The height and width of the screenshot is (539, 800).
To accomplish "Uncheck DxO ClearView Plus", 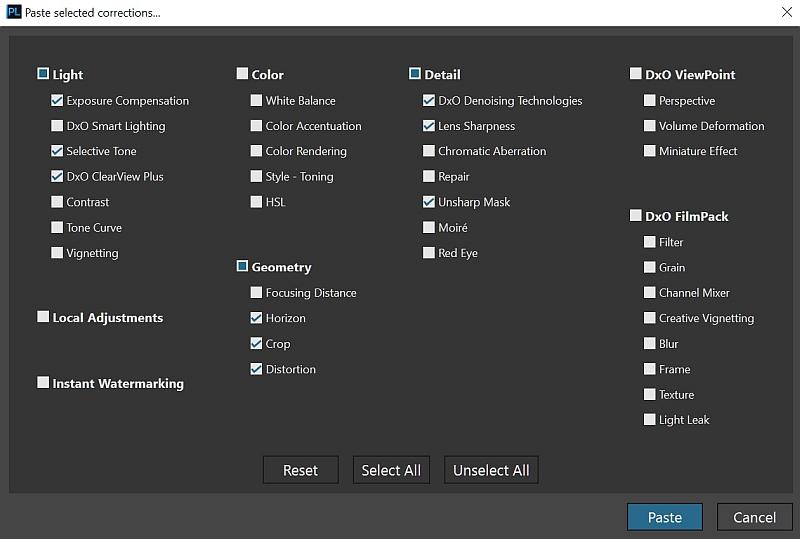I will click(57, 176).
